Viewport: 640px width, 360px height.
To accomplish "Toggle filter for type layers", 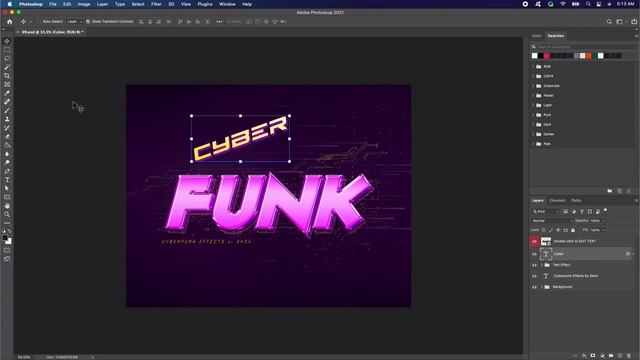I will point(582,211).
